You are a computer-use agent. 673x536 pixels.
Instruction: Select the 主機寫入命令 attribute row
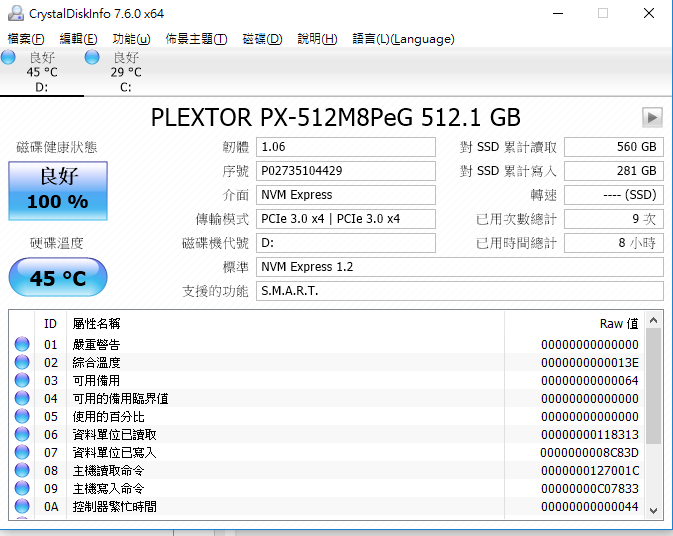pyautogui.click(x=327, y=488)
